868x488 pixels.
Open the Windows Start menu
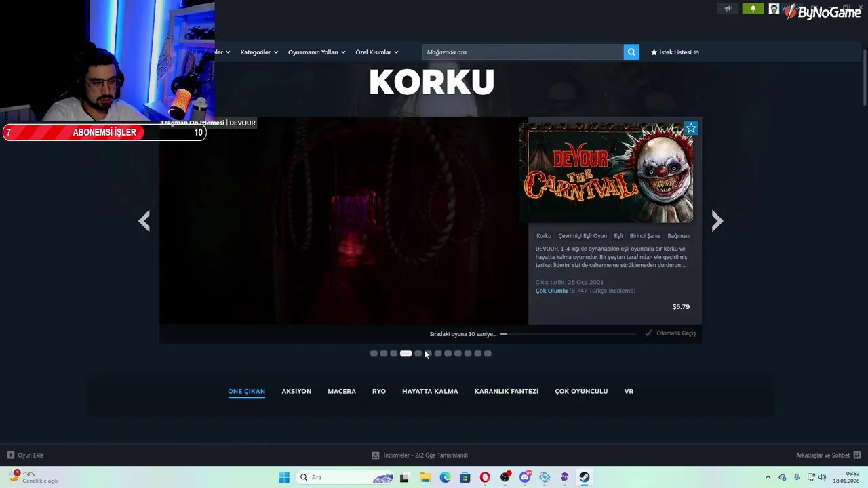[x=284, y=477]
